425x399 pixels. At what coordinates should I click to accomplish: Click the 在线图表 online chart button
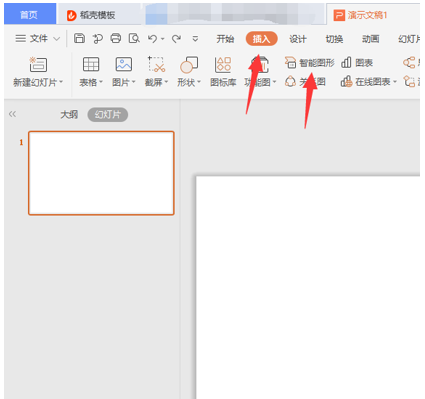366,82
